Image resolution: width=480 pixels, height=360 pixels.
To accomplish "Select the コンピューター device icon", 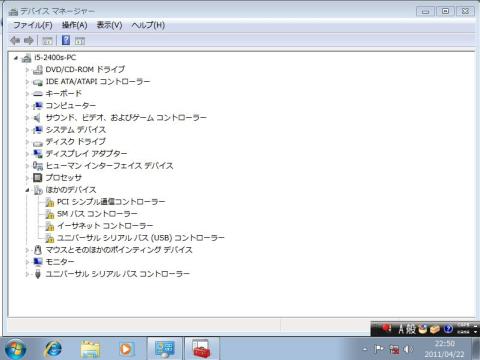I will click(38, 106).
